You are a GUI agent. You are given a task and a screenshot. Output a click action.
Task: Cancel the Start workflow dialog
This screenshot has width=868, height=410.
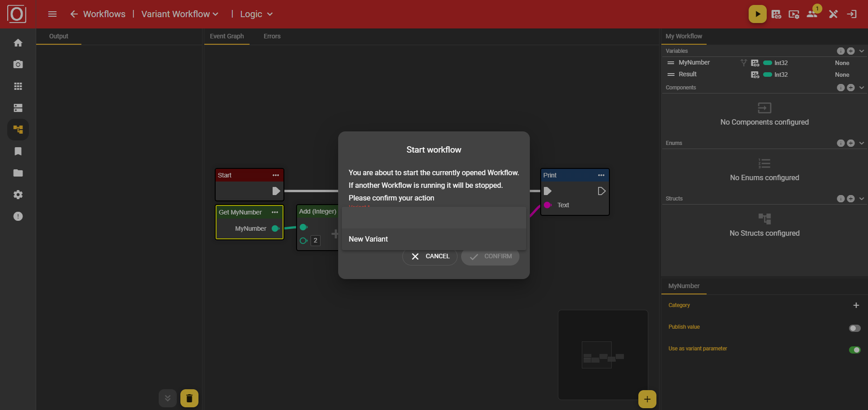point(429,256)
